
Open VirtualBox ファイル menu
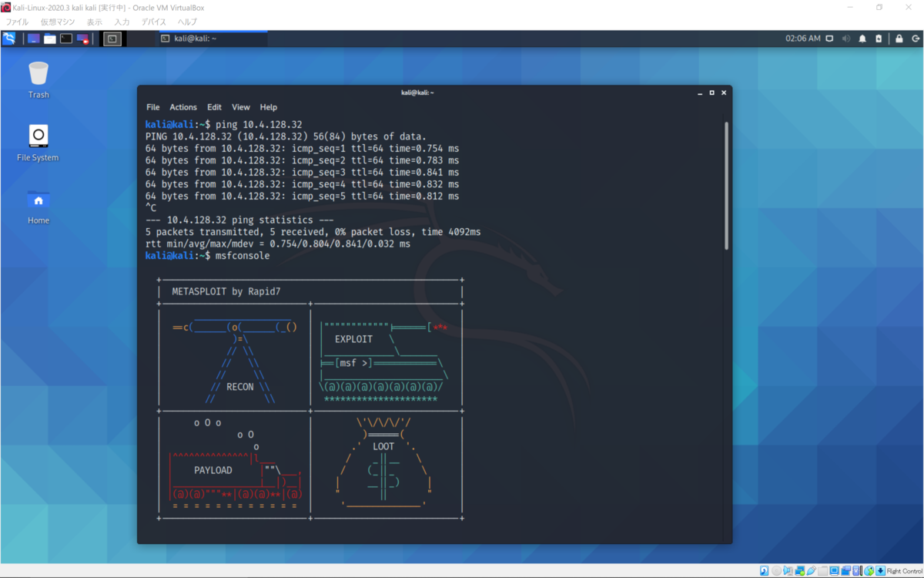click(18, 22)
